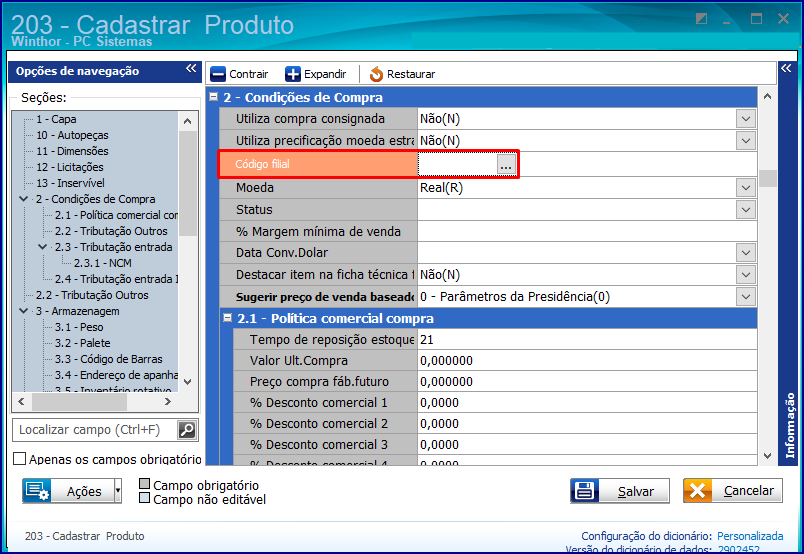
Task: Click sections tree horizontal scrollbar thumb
Action: (x=79, y=402)
